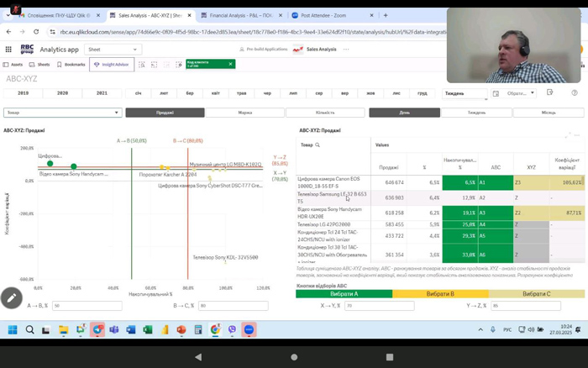Click the pencil edit floating button
Image resolution: width=588 pixels, height=368 pixels.
[12, 297]
